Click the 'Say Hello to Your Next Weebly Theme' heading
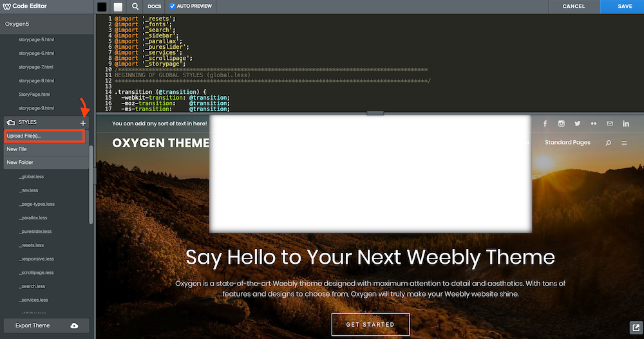 click(x=370, y=257)
